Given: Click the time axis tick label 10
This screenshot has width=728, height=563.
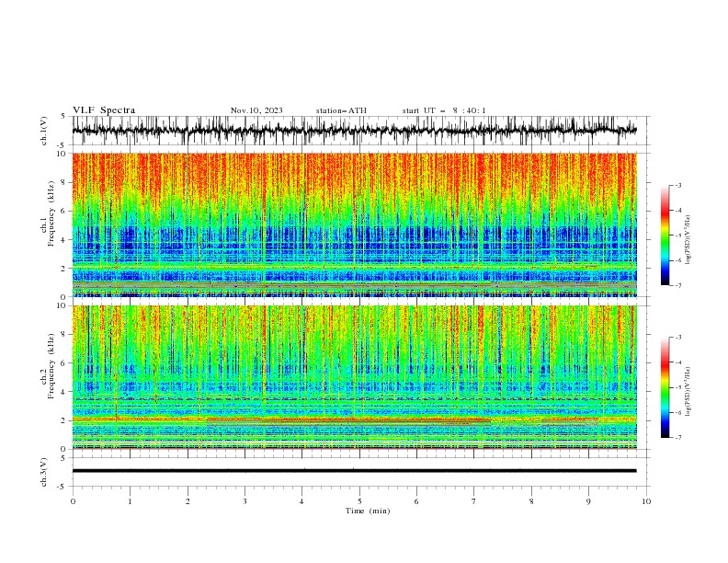Looking at the screenshot, I should point(646,501).
